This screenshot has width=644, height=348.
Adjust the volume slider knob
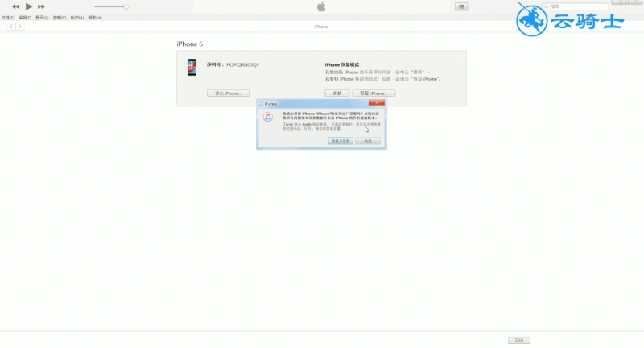click(x=126, y=6)
